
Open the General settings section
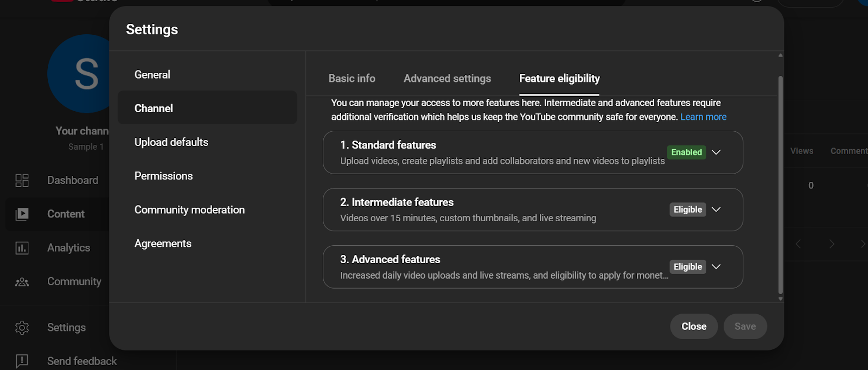pyautogui.click(x=207, y=75)
